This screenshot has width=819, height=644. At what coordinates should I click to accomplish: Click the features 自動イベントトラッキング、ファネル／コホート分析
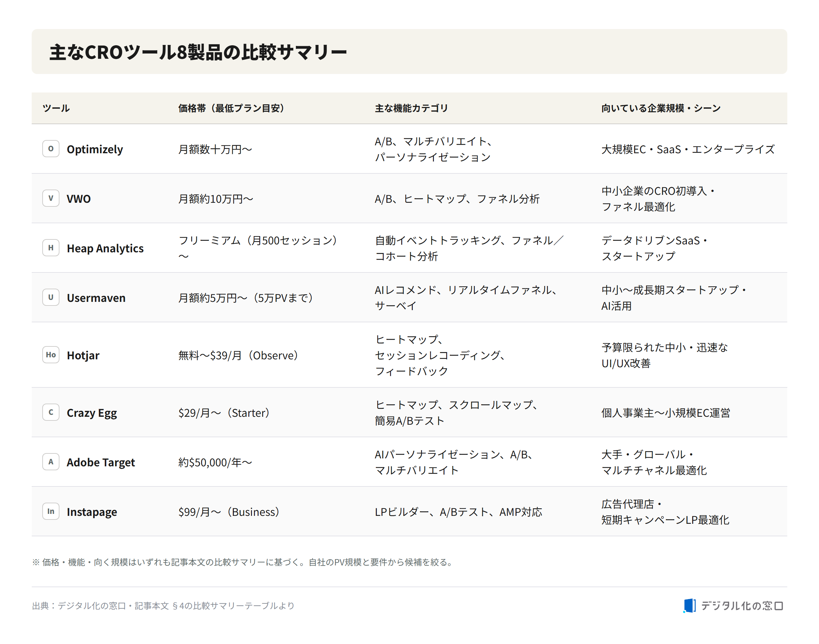[470, 248]
